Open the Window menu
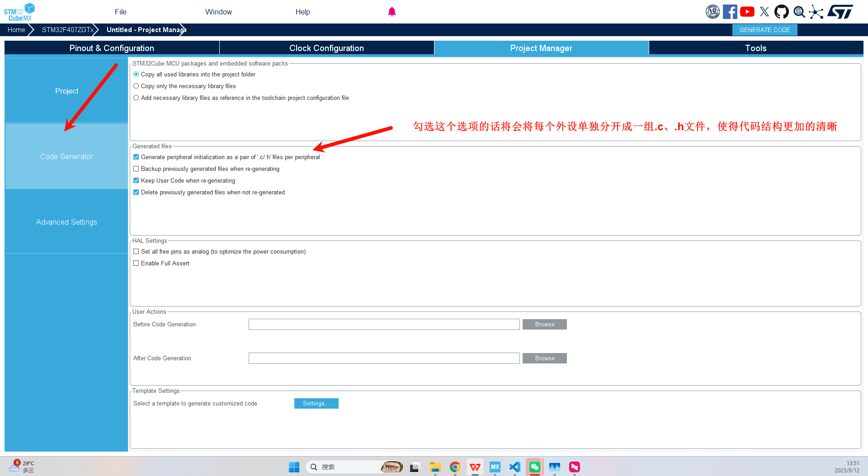The height and width of the screenshot is (476, 868). point(218,12)
